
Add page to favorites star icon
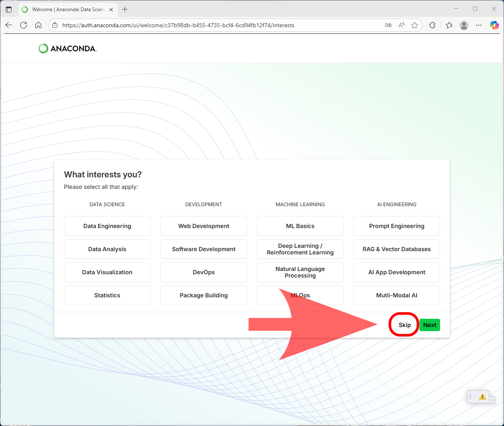point(415,25)
